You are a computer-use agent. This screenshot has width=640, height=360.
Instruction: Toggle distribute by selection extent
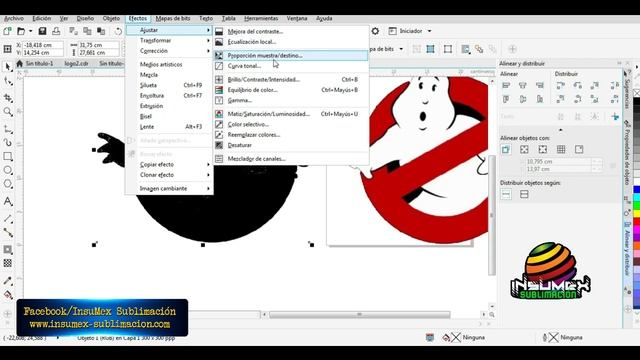coord(506,194)
